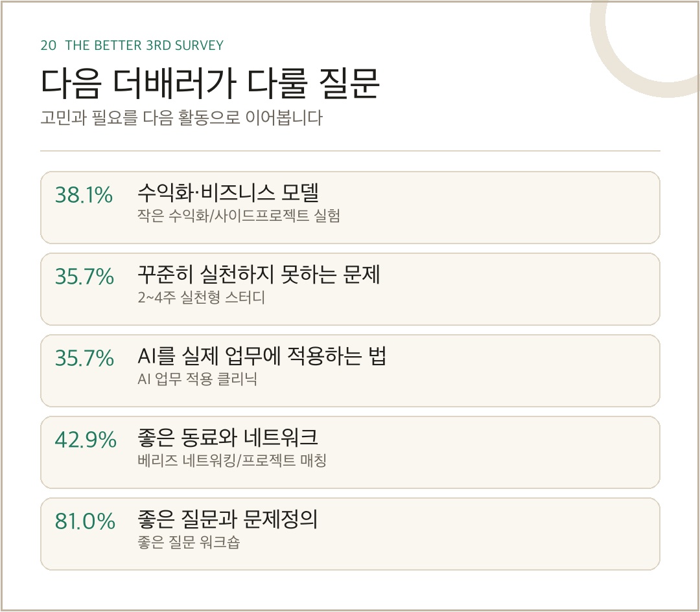Click the THE BETTER 3RD SURVEY label

point(144,45)
